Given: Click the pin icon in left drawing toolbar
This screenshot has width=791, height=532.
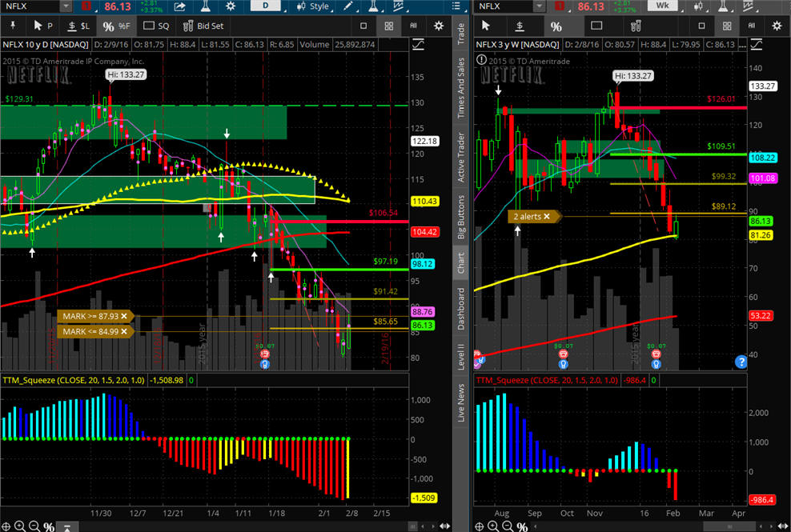Looking at the screenshot, I should (11, 26).
